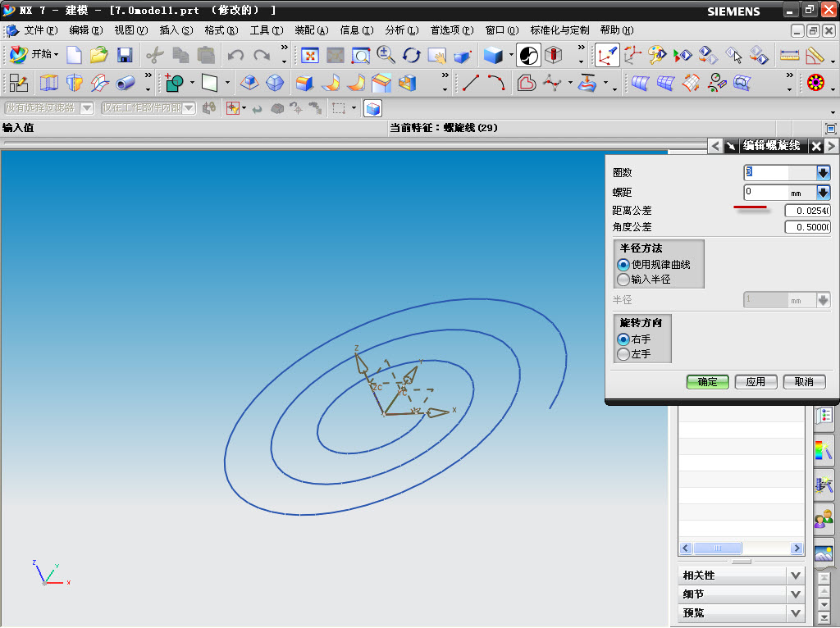Click the shaded blue cube render icon

click(493, 55)
